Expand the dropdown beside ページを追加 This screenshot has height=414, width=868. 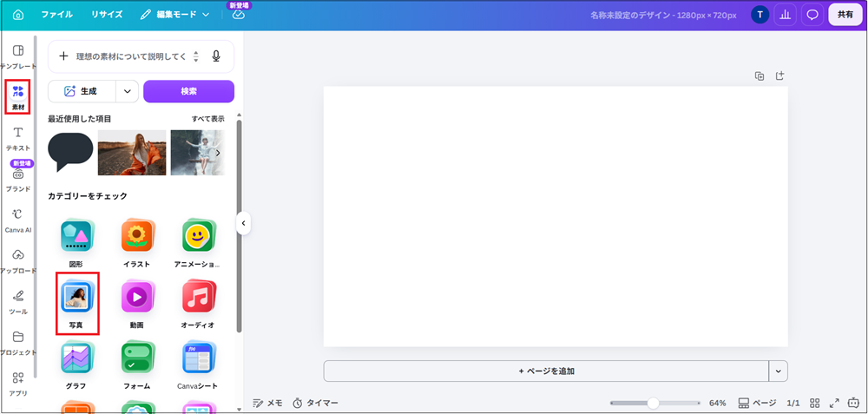tap(779, 371)
